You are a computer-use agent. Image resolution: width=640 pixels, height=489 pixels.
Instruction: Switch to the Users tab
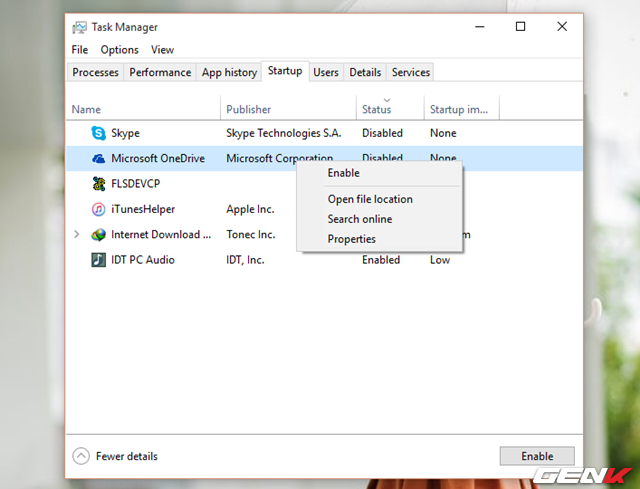(326, 72)
